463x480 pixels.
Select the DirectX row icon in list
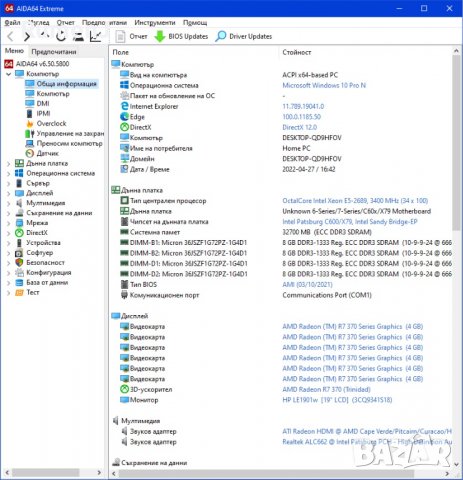[x=124, y=127]
